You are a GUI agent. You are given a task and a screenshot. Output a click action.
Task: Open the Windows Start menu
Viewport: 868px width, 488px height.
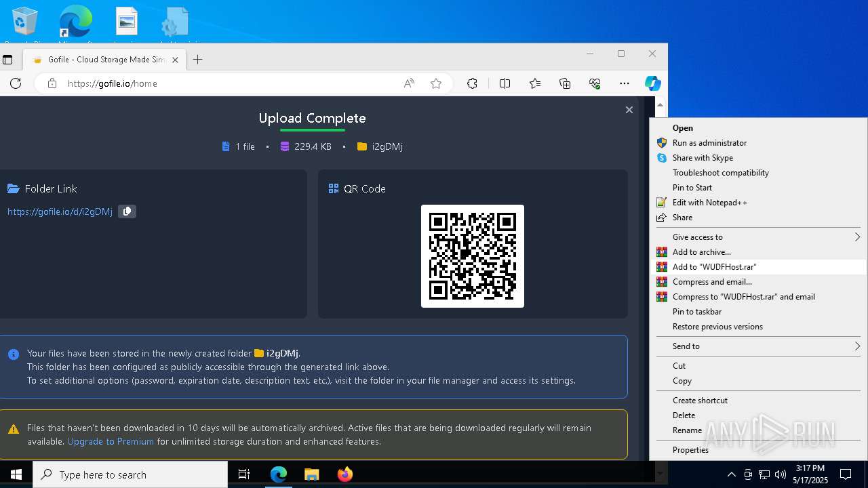(16, 474)
